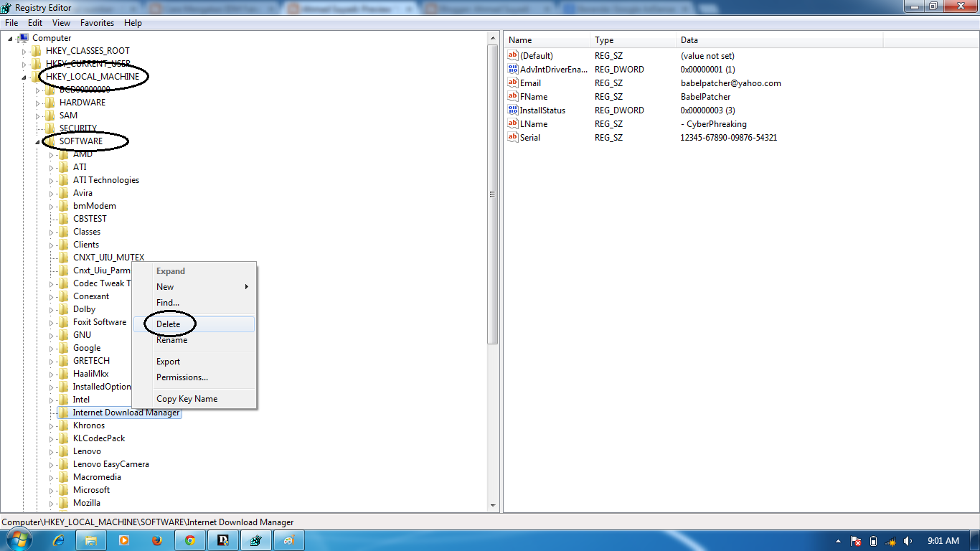Click the HKEY_CLASSES_ROOT folder icon
Screen dimensions: 980x551
[x=37, y=51]
